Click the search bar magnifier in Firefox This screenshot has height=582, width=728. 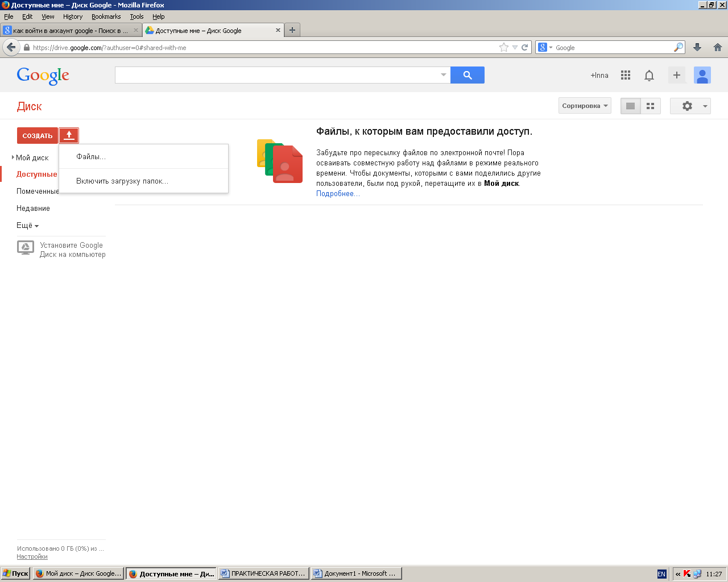point(678,47)
